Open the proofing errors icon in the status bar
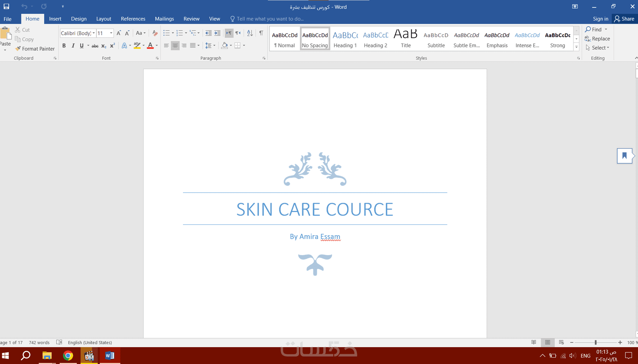638x364 pixels. [x=59, y=342]
